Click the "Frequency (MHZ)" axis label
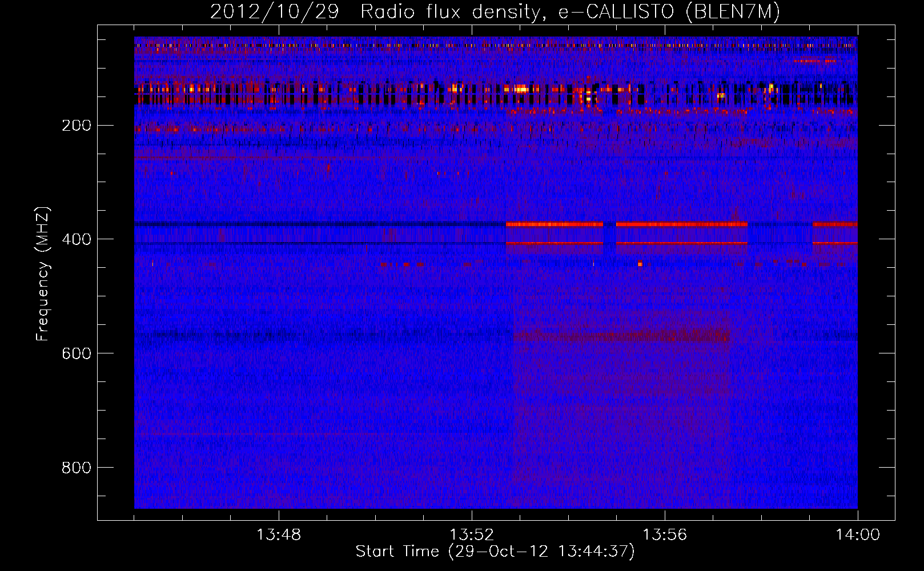Viewport: 924px width, 571px height. 43,274
